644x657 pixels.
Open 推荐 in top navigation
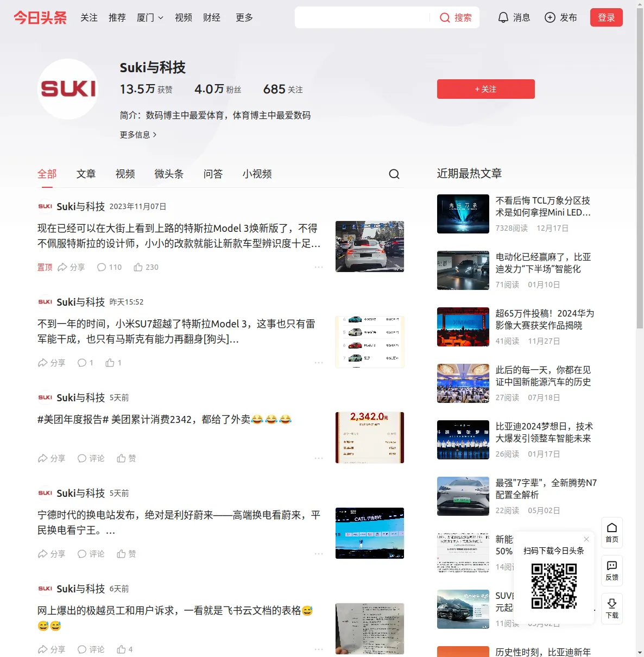click(x=117, y=17)
